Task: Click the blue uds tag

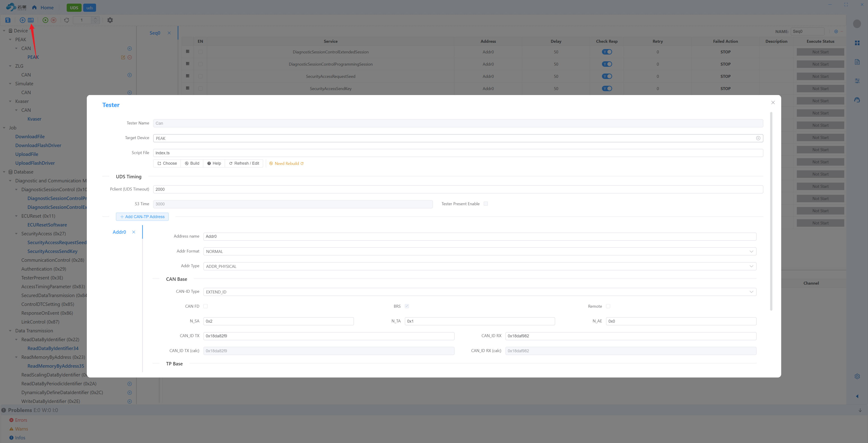Action: tap(90, 8)
